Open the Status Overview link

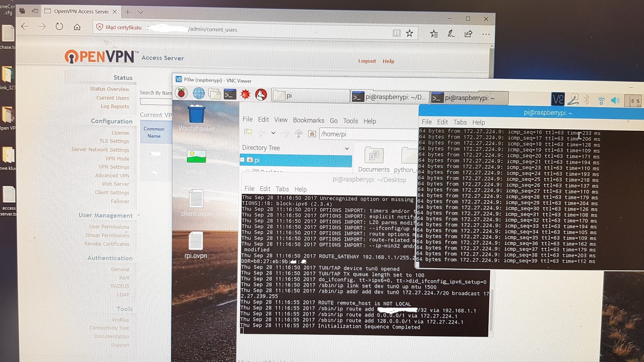[109, 89]
